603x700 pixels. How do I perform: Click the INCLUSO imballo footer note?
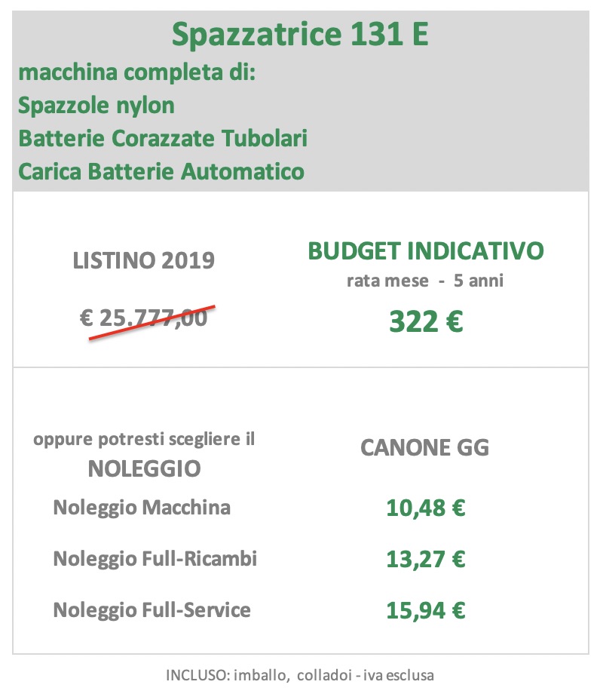coord(300,675)
